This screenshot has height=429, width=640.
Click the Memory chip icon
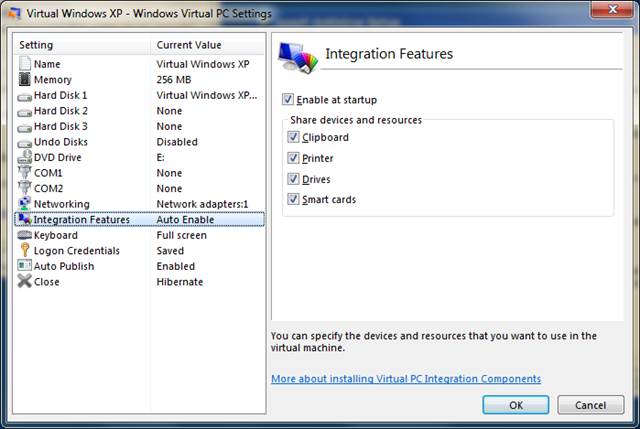(x=24, y=80)
